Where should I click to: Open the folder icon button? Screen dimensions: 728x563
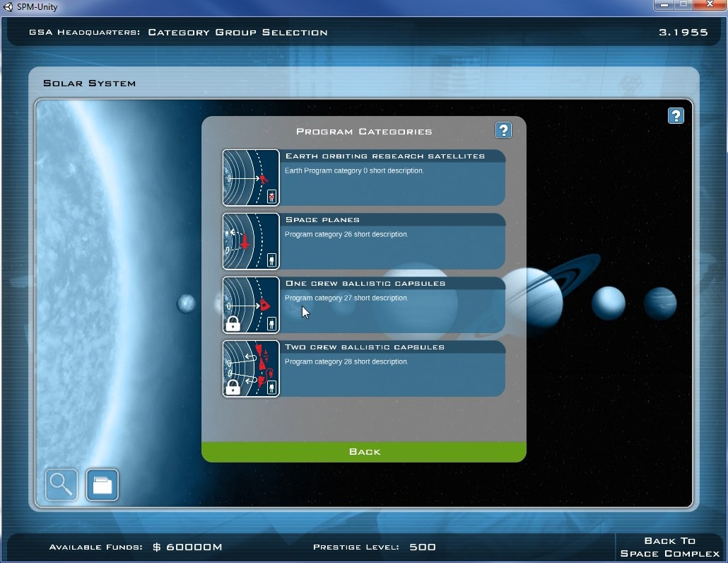[x=102, y=485]
